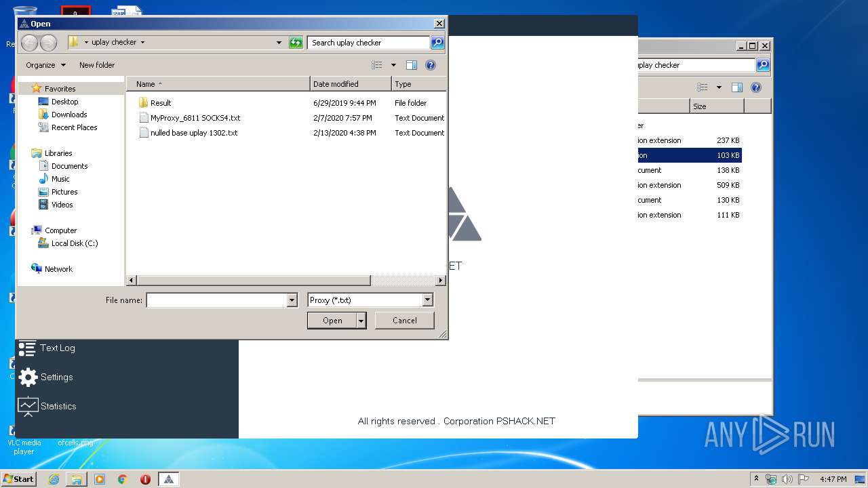Click the checker app taskbar button
The image size is (868, 488).
click(x=169, y=479)
